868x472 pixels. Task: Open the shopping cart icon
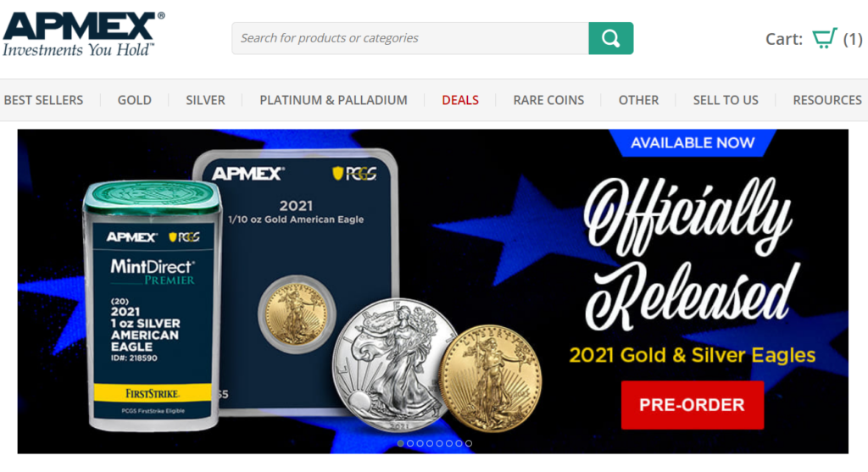coord(824,38)
